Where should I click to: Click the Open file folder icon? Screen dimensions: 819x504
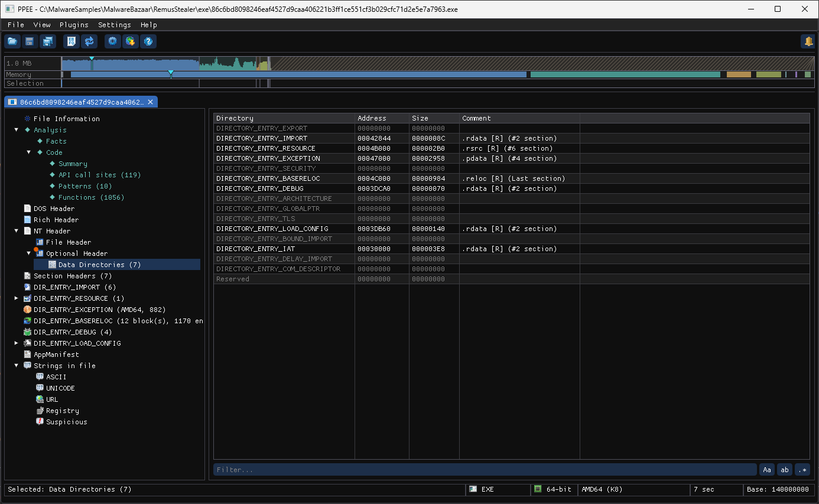(x=12, y=41)
